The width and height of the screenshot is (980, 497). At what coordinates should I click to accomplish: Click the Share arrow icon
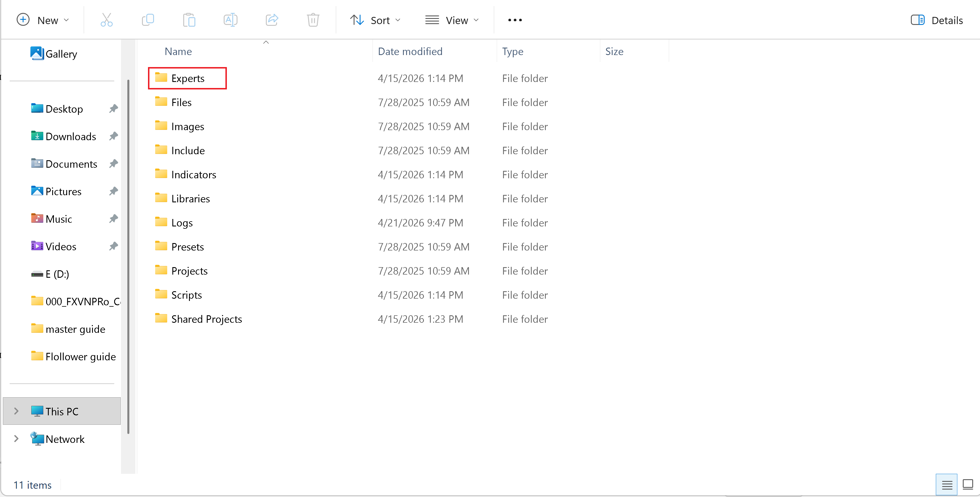pos(272,20)
